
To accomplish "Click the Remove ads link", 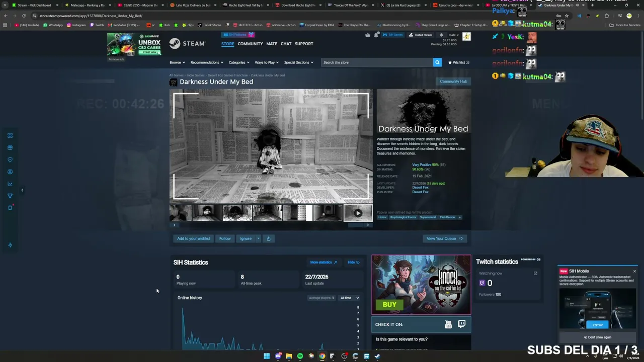I will coord(116,59).
